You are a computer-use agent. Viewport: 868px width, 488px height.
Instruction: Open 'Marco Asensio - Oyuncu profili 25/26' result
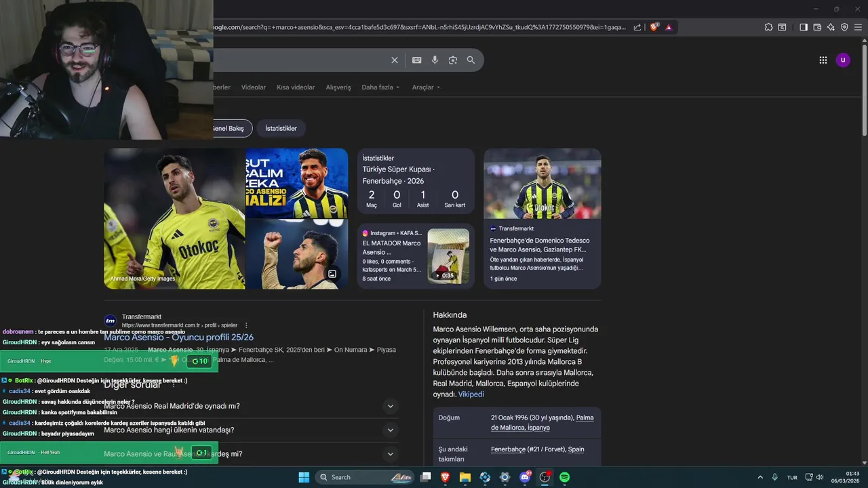pos(179,337)
